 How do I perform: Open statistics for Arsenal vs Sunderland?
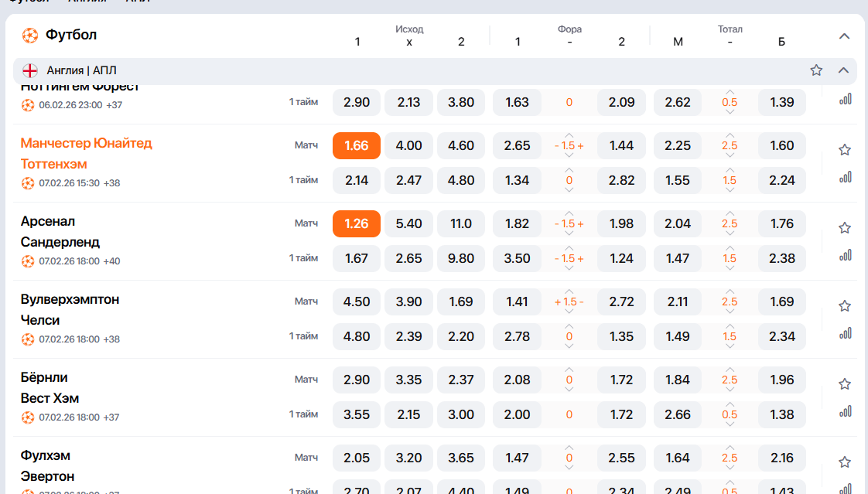click(x=845, y=255)
